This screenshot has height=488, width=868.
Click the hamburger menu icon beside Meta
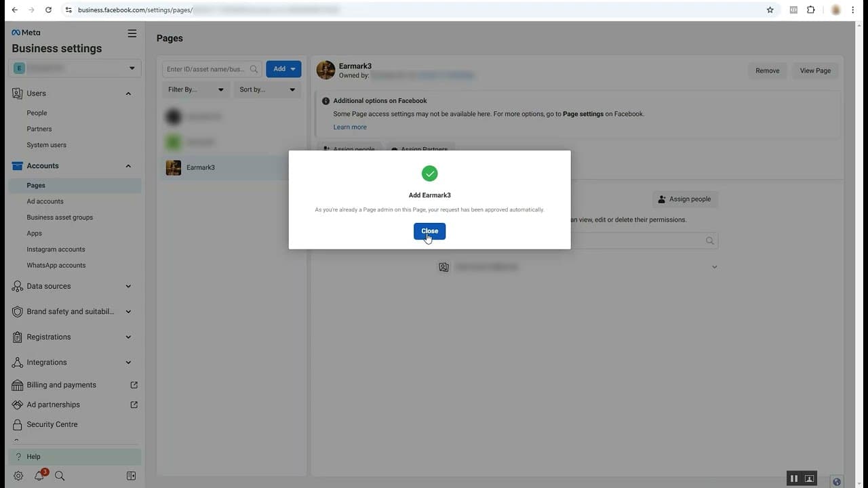click(x=132, y=33)
